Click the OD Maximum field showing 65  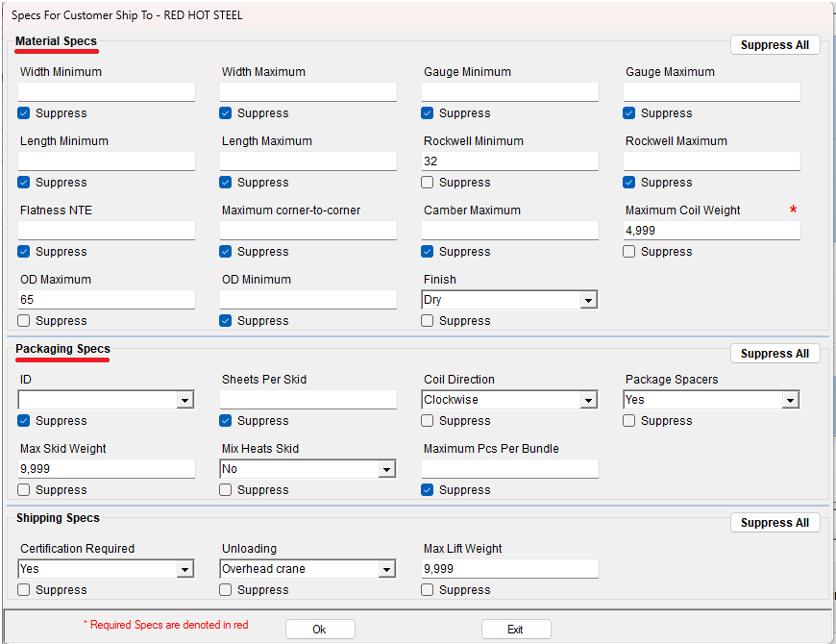point(107,300)
